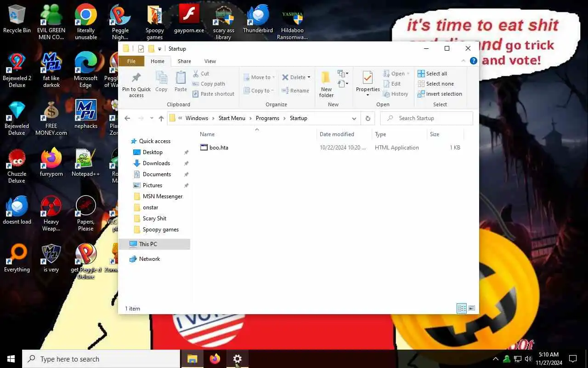This screenshot has width=588, height=368.
Task: Switch to the Share ribbon tab
Action: 184,61
